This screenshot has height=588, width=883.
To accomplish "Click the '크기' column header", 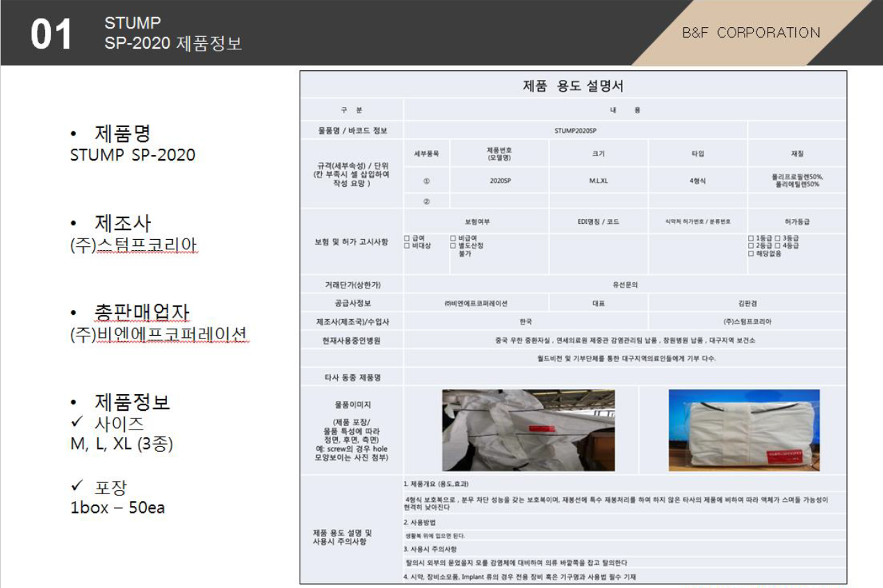I will [x=599, y=153].
